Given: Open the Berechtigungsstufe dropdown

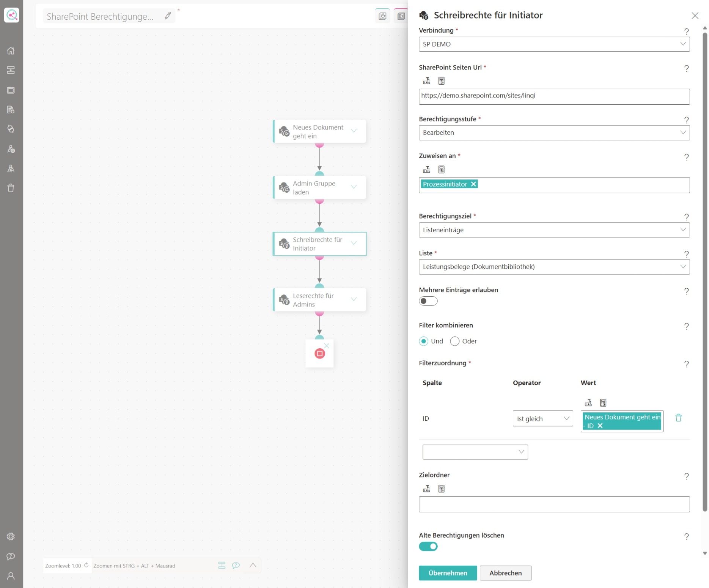Looking at the screenshot, I should [554, 133].
